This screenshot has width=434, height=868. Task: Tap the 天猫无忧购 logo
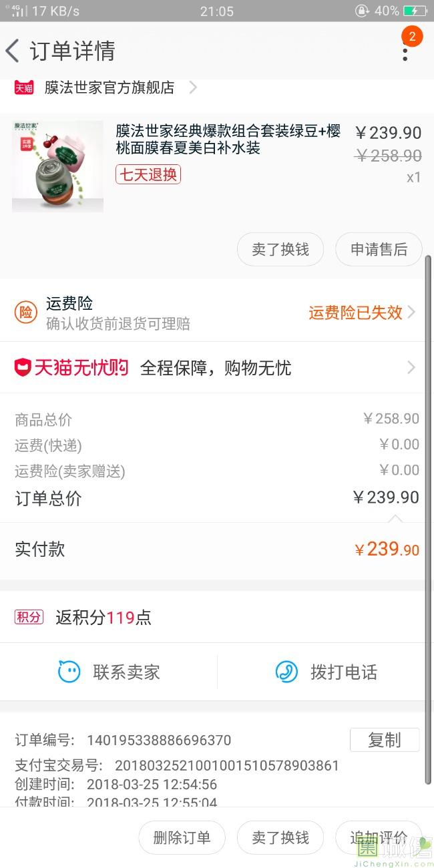click(x=71, y=367)
